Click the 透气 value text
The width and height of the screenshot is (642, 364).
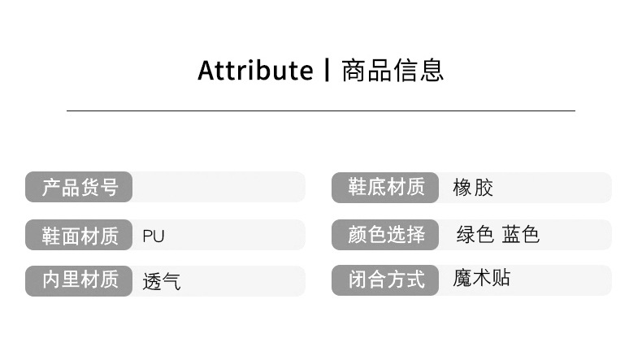161,281
